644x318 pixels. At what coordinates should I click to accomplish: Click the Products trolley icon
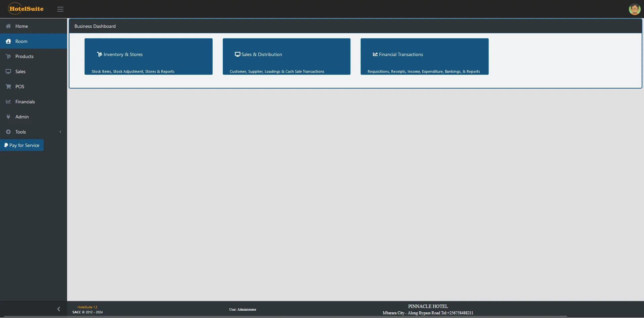(8, 56)
